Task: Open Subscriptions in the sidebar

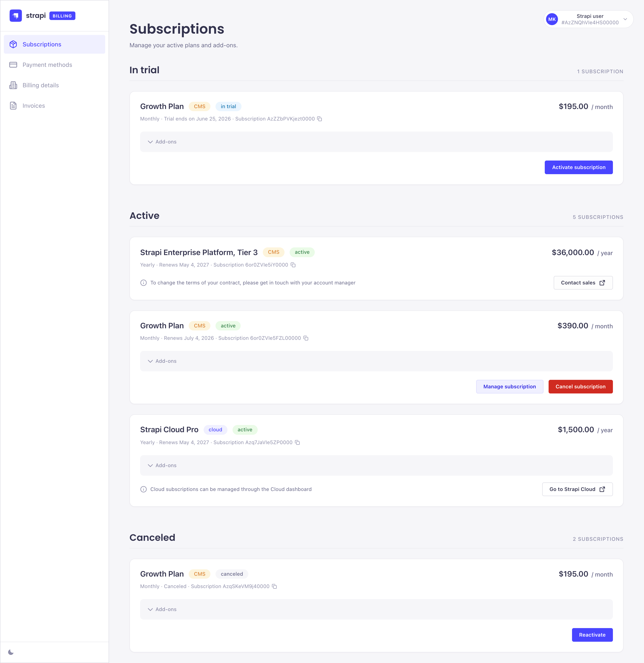Action: click(x=55, y=44)
